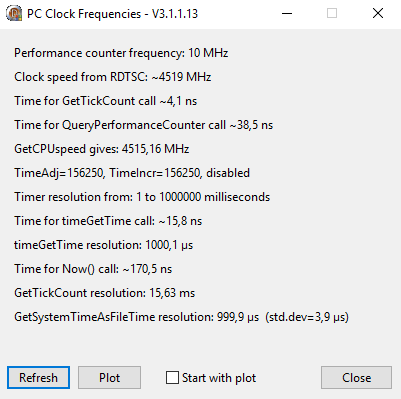
Task: Click the GetTickCount resolution 15,63 ms line
Action: pos(105,293)
